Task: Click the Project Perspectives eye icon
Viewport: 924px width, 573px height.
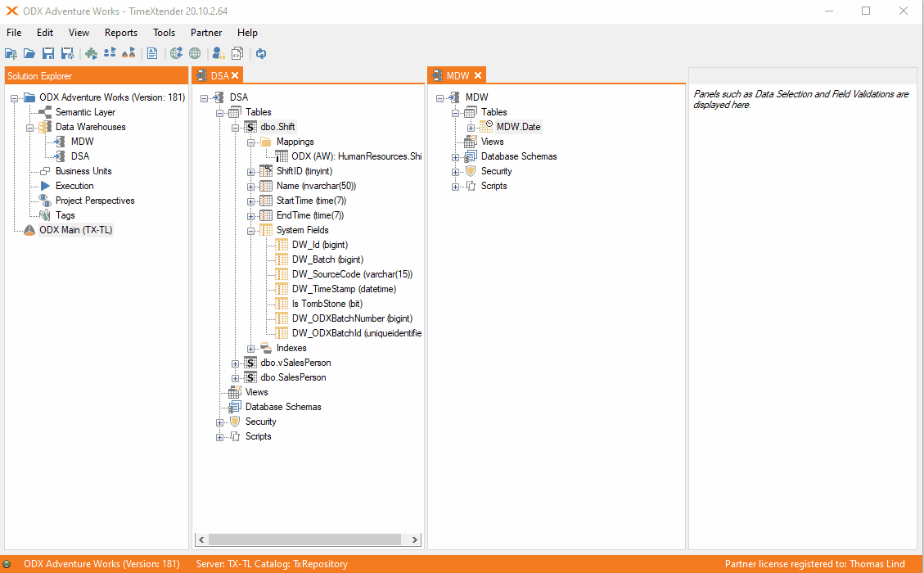Action: pos(45,201)
